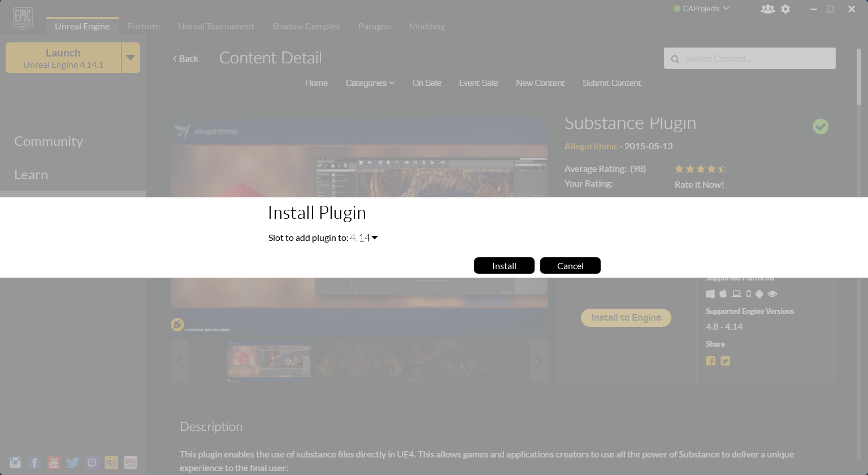Open the Submit Content page
The height and width of the screenshot is (475, 868).
(612, 83)
